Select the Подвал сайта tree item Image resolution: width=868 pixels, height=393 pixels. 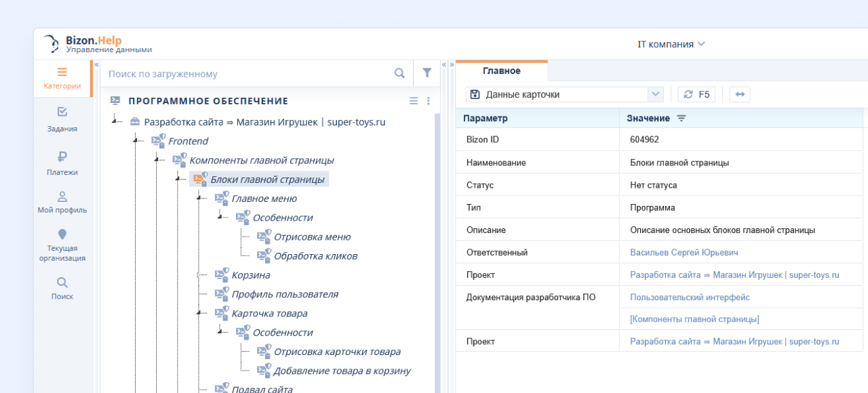pyautogui.click(x=262, y=389)
